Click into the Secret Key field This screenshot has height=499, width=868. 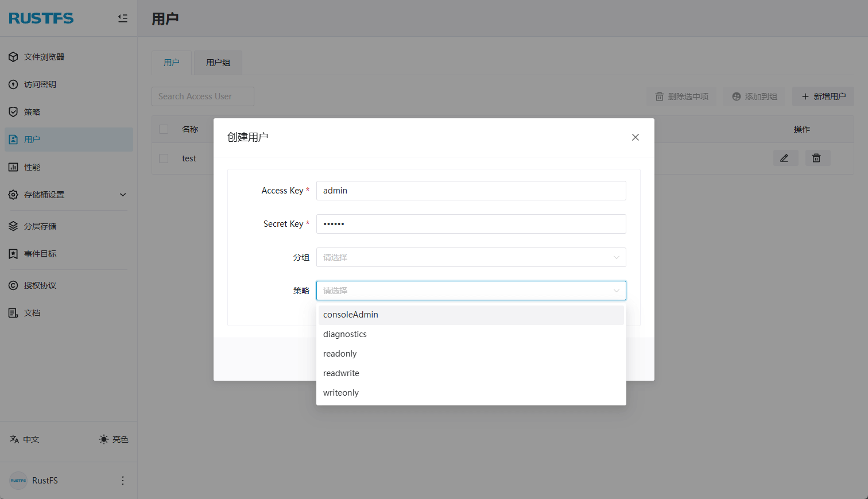[471, 224]
